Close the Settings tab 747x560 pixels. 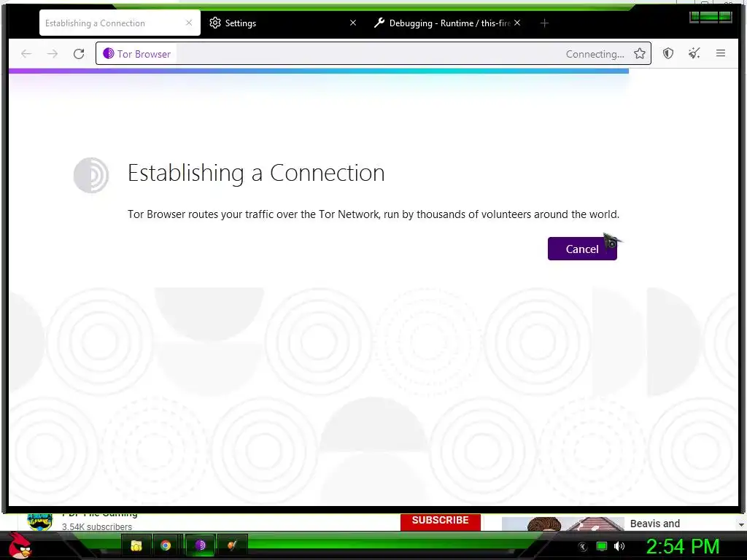point(352,23)
